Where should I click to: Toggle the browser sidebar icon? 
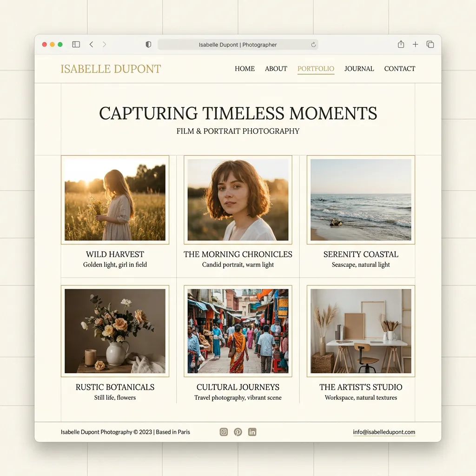(x=76, y=44)
